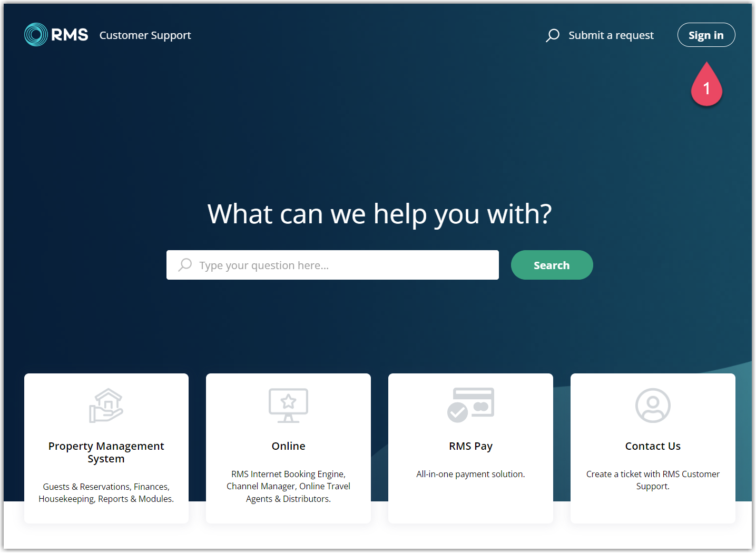Image resolution: width=756 pixels, height=553 pixels.
Task: Click the RMS wordmark text
Action: [x=70, y=35]
